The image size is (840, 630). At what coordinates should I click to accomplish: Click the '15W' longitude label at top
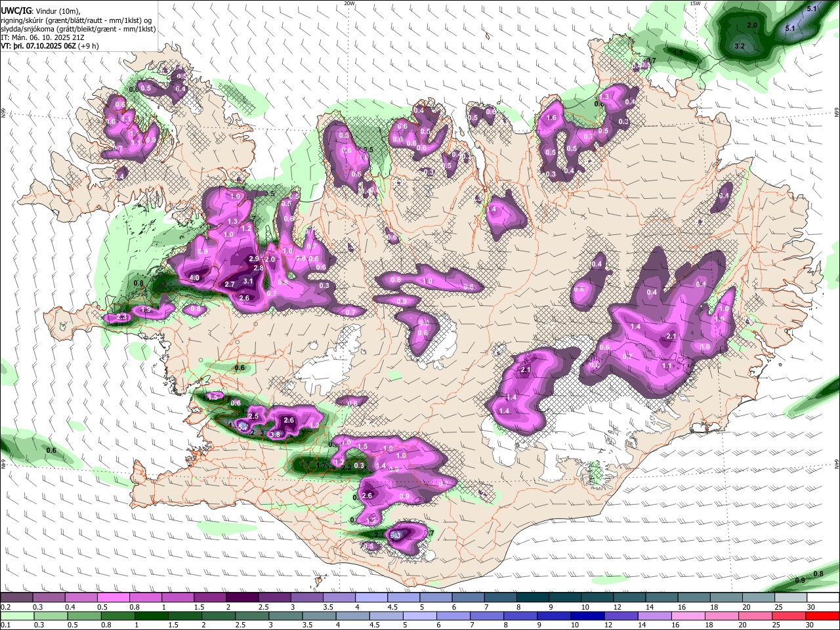tap(696, 3)
